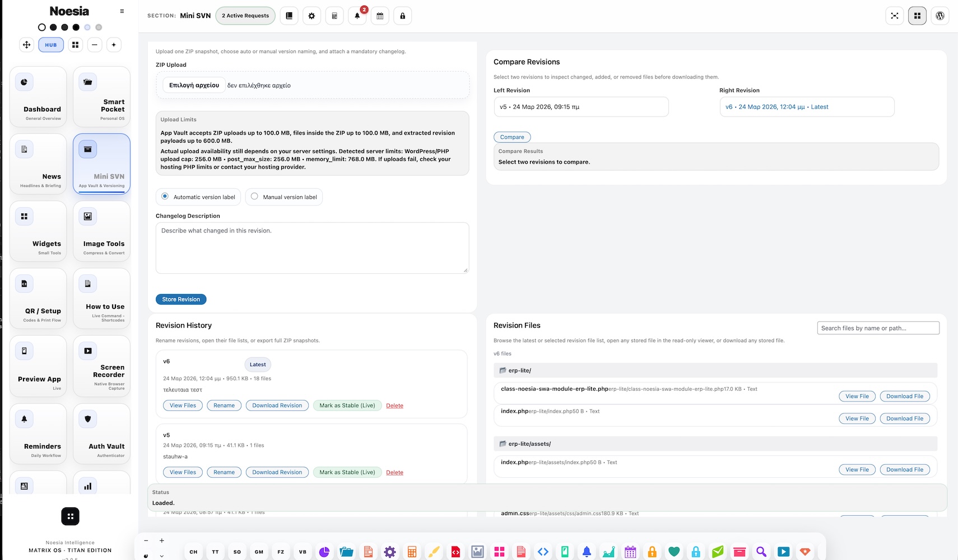Open settings gear in the section toolbar
The width and height of the screenshot is (958, 560).
[311, 16]
